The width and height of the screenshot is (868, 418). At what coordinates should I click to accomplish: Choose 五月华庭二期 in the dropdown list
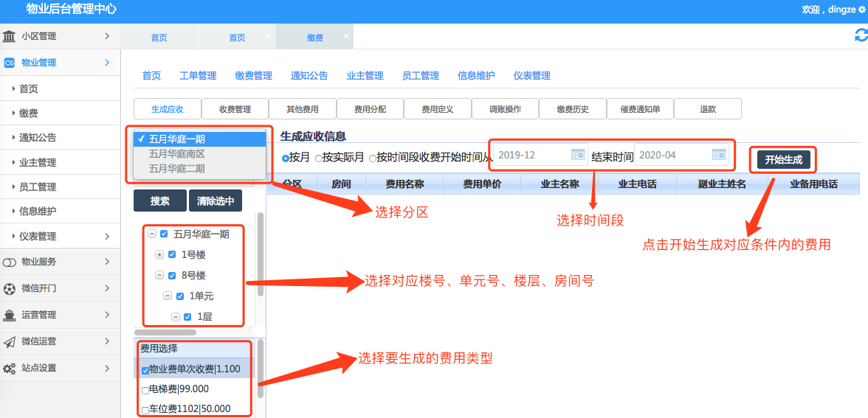click(200, 168)
